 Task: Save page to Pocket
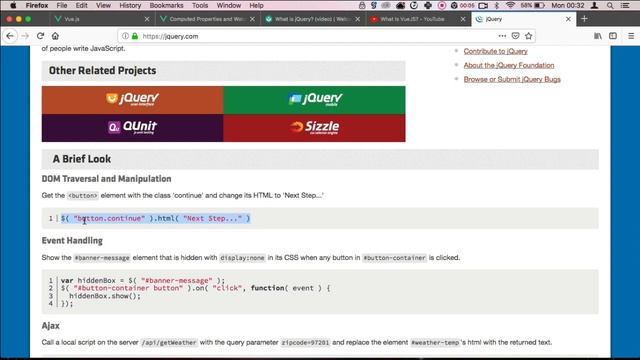point(516,36)
